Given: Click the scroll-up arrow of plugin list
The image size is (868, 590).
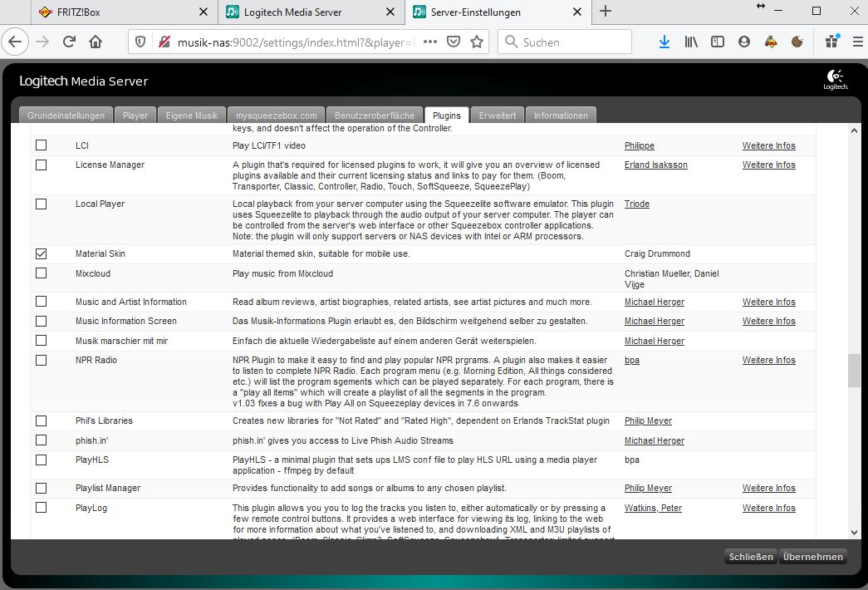Looking at the screenshot, I should coord(854,130).
